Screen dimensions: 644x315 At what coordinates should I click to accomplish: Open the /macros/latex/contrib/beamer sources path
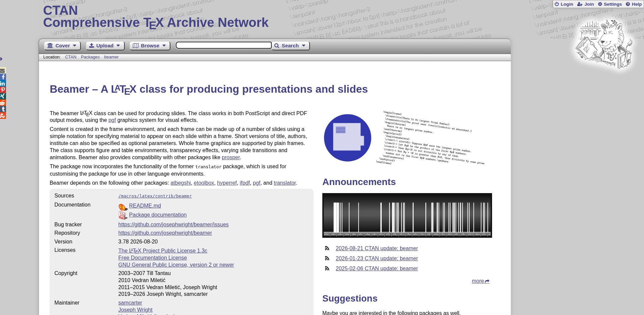(x=155, y=196)
